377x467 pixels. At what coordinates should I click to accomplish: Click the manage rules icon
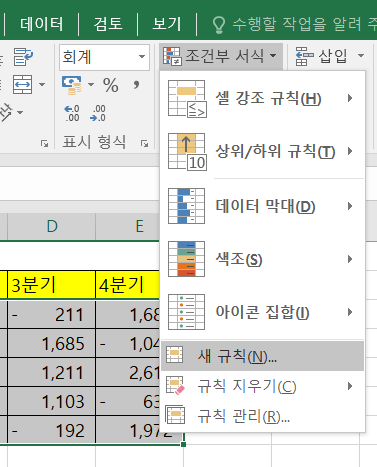tap(175, 415)
